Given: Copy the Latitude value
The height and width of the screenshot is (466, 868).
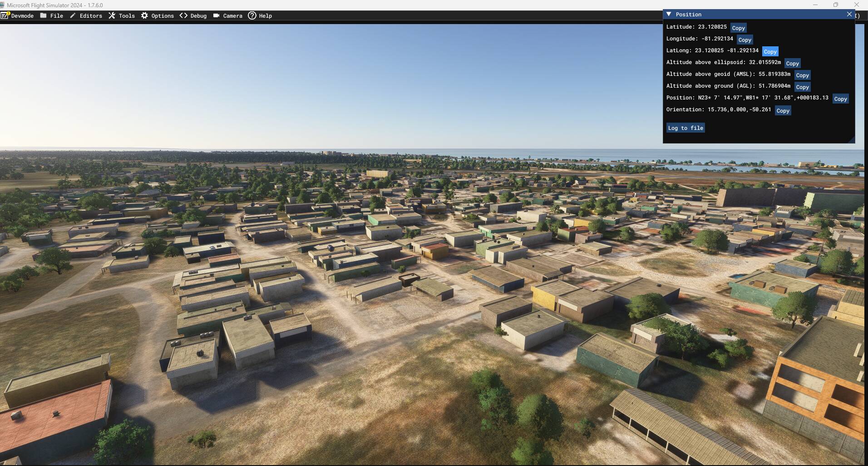Looking at the screenshot, I should pyautogui.click(x=739, y=28).
